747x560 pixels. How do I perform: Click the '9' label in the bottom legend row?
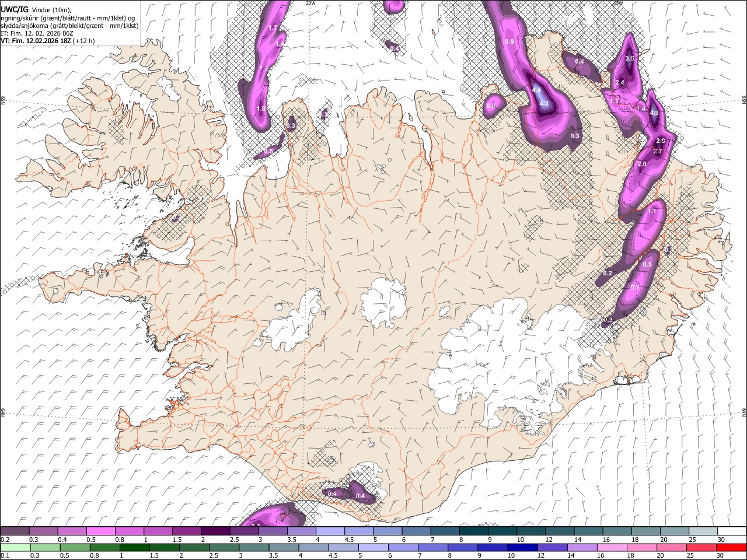(x=481, y=555)
